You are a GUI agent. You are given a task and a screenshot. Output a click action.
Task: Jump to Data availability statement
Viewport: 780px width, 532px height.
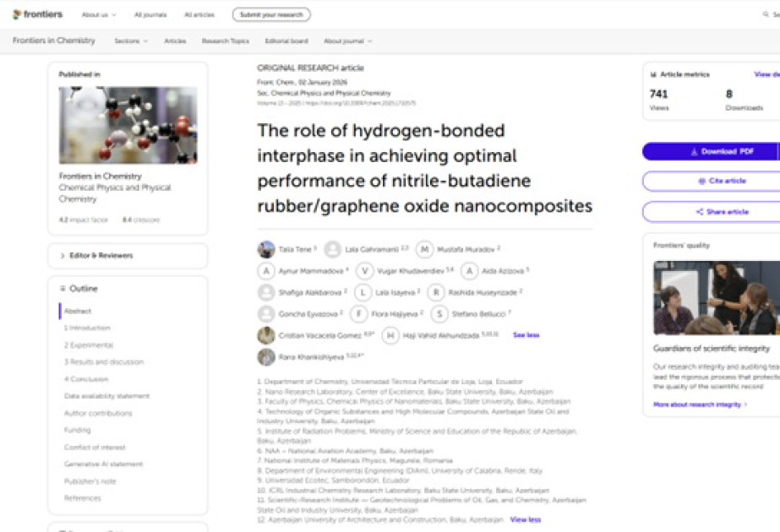click(x=106, y=396)
